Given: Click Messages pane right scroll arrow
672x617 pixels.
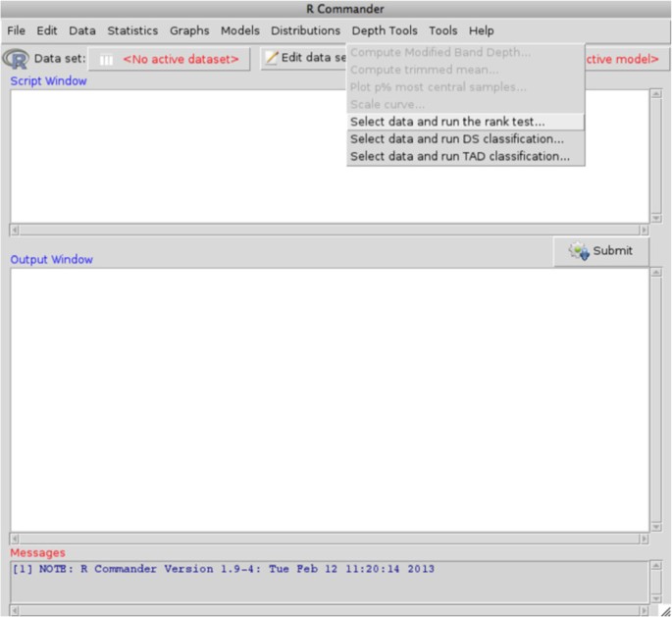Looking at the screenshot, I should (x=644, y=610).
